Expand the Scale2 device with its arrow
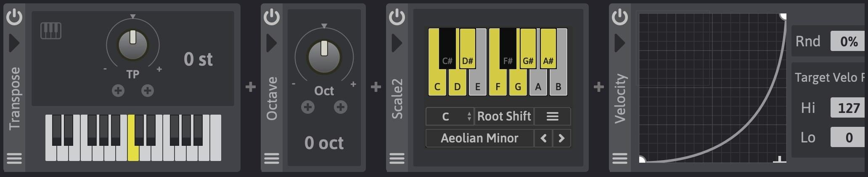This screenshot has height=177, width=868. tap(397, 43)
